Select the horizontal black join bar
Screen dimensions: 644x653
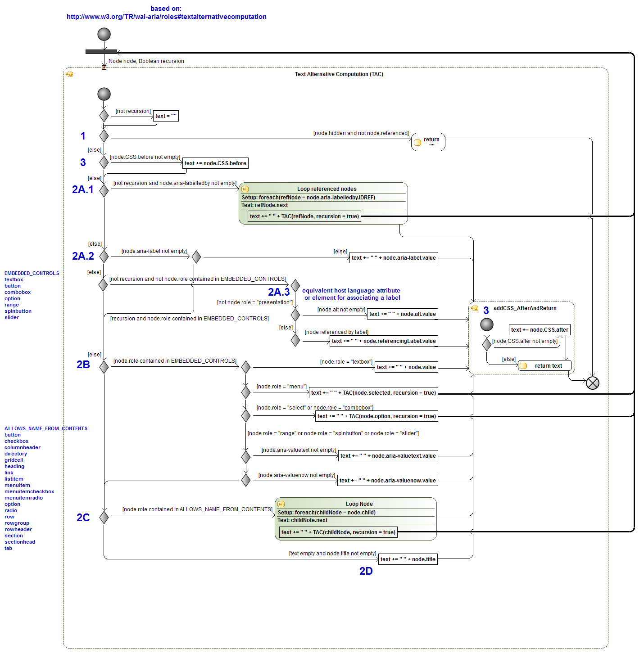pos(101,52)
